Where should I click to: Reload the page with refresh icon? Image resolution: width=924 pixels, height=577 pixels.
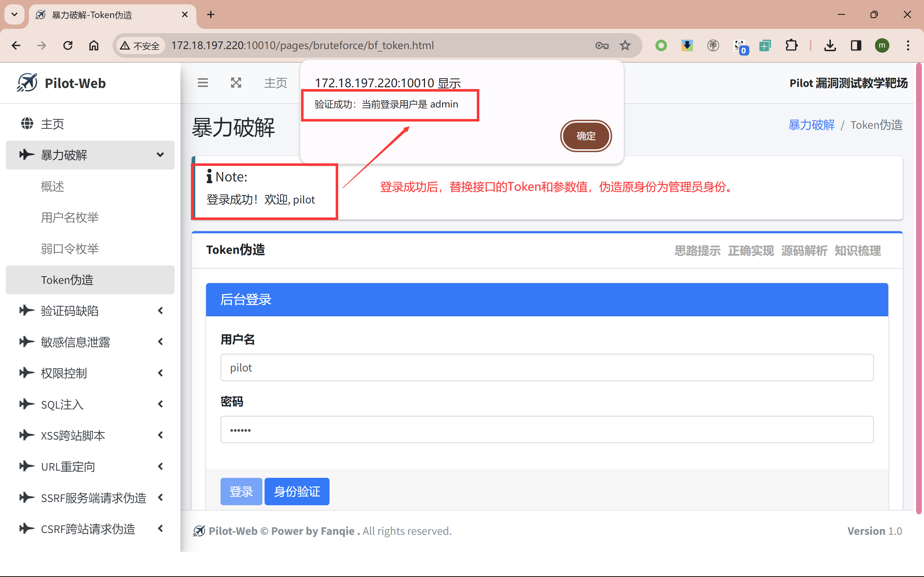click(68, 45)
